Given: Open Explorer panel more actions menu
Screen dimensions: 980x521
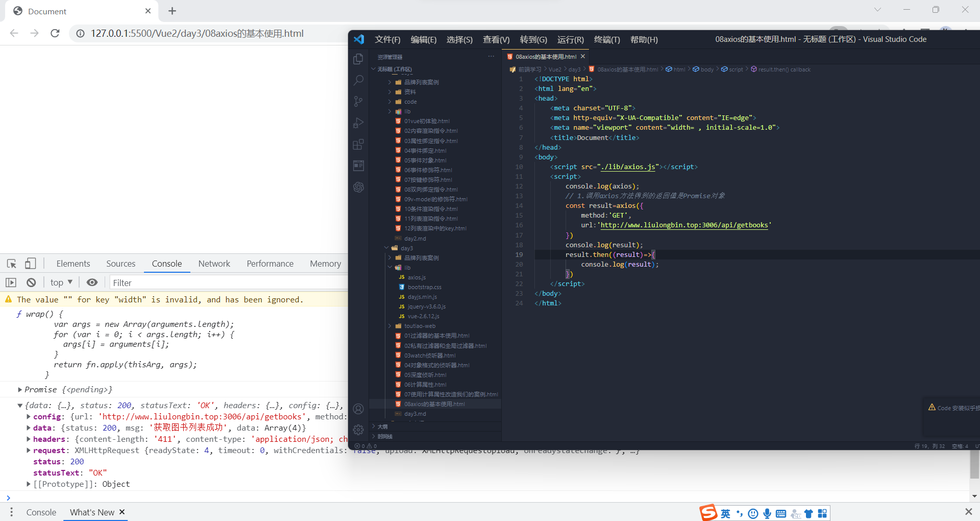Looking at the screenshot, I should [x=491, y=57].
